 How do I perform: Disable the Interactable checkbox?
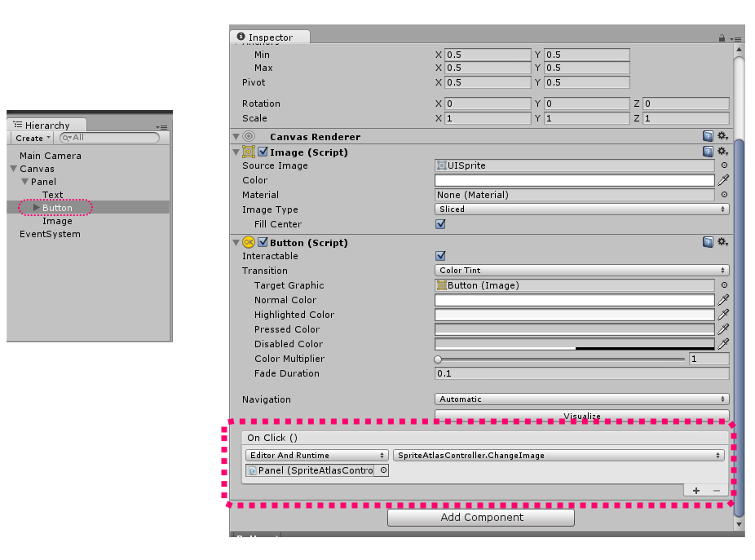439,256
